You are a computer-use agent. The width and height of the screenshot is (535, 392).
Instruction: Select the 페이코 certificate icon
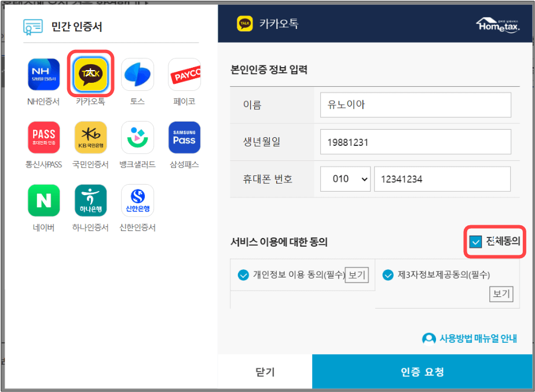pos(184,74)
